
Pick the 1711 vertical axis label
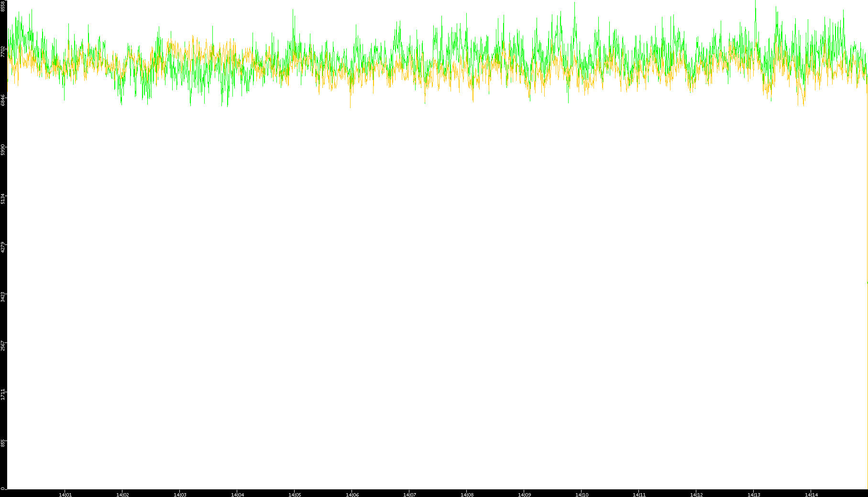pyautogui.click(x=3, y=395)
